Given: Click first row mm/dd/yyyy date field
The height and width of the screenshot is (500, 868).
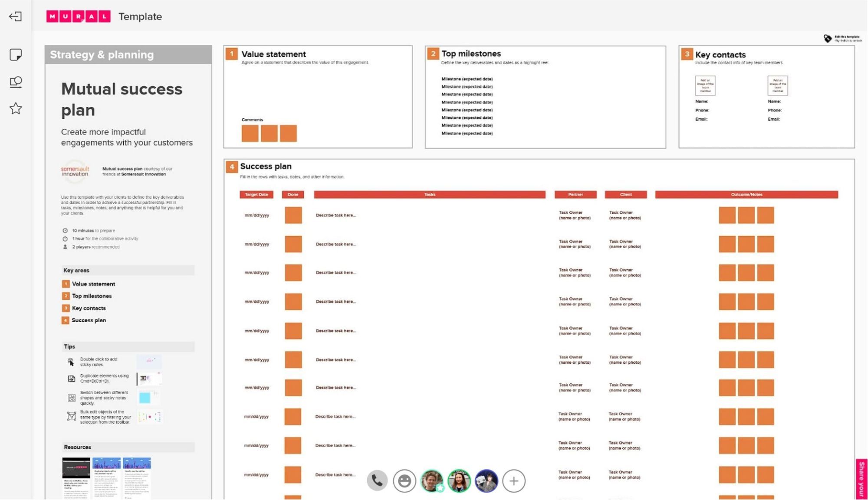Looking at the screenshot, I should tap(256, 215).
